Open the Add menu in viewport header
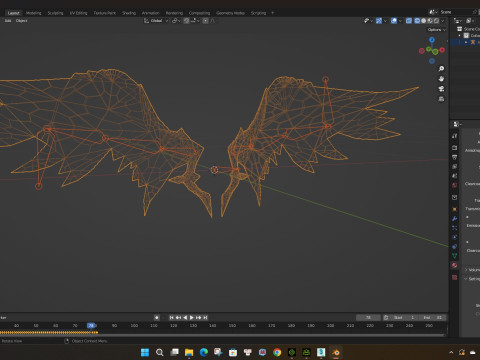Viewport: 480px width, 360px height. [8, 21]
